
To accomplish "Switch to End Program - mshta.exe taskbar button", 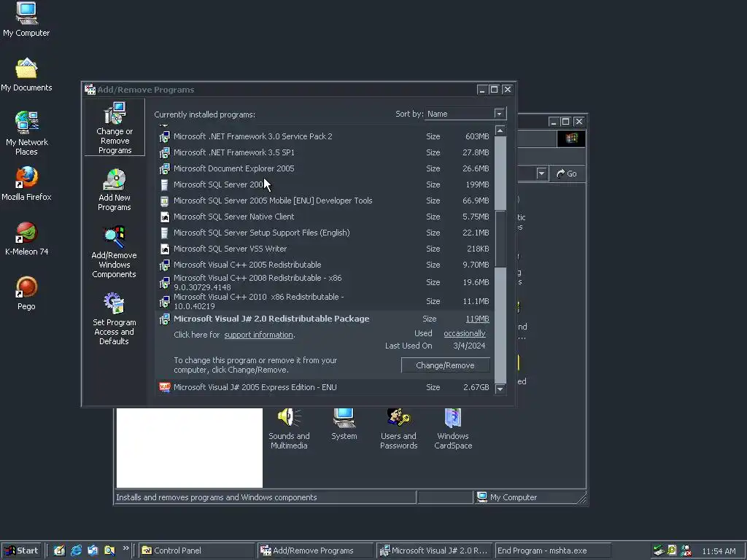I will tap(553, 551).
